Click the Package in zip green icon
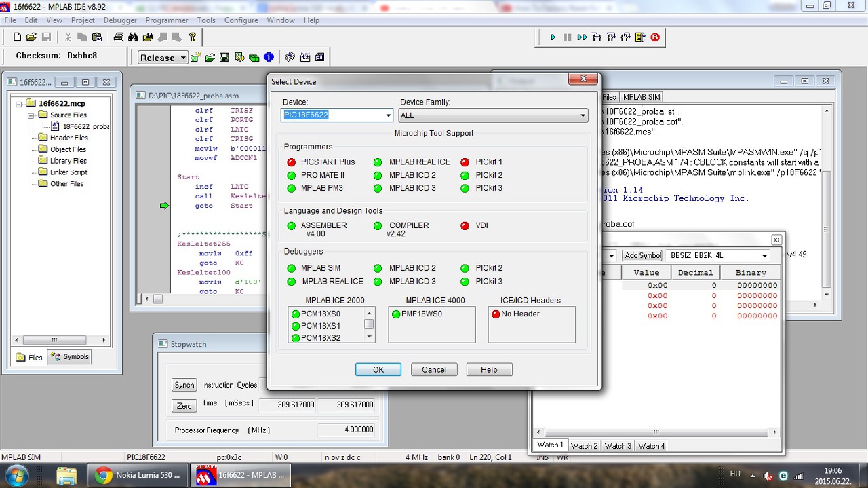 pos(254,58)
